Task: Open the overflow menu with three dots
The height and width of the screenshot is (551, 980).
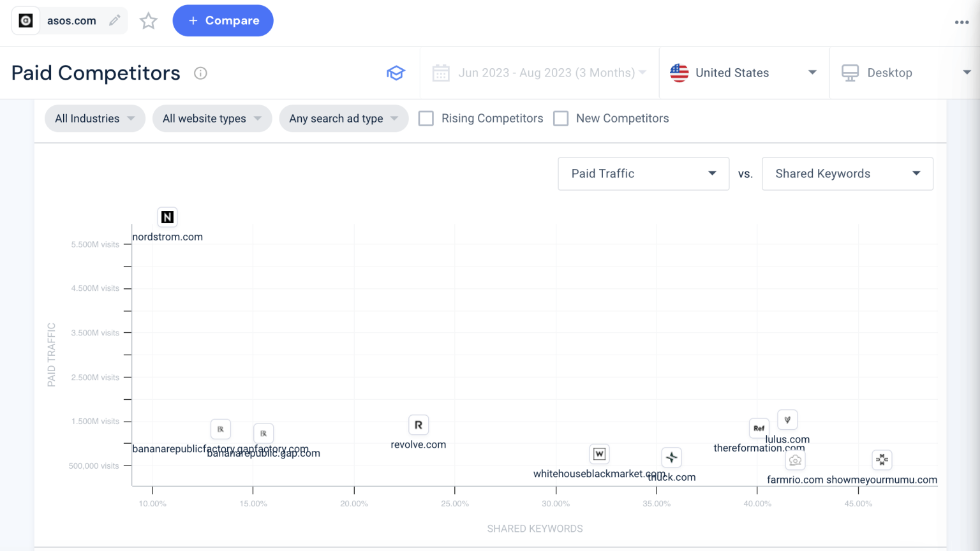Action: (x=961, y=22)
